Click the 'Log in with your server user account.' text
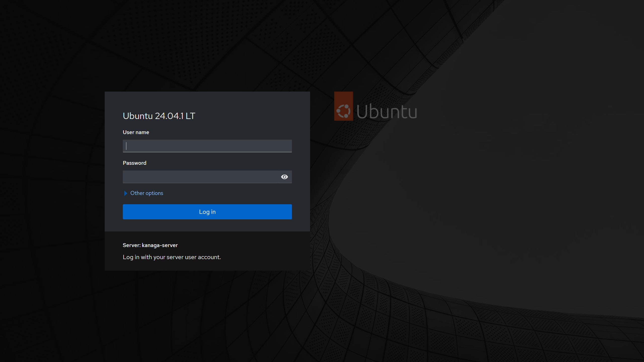 [172, 257]
